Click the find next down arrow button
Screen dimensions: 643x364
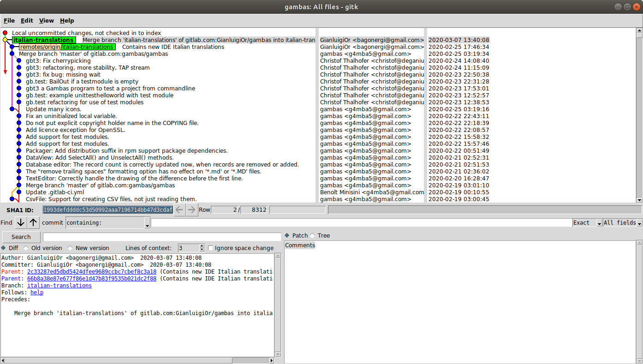[x=21, y=222]
